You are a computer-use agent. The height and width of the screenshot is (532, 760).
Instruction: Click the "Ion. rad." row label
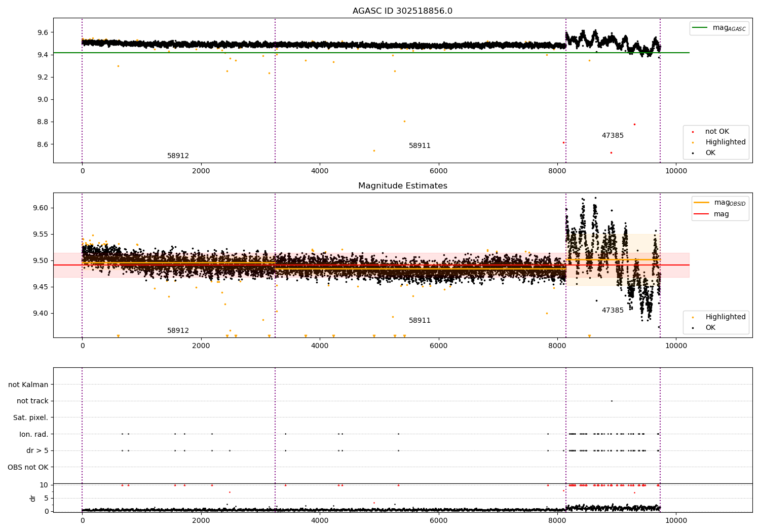(34, 435)
